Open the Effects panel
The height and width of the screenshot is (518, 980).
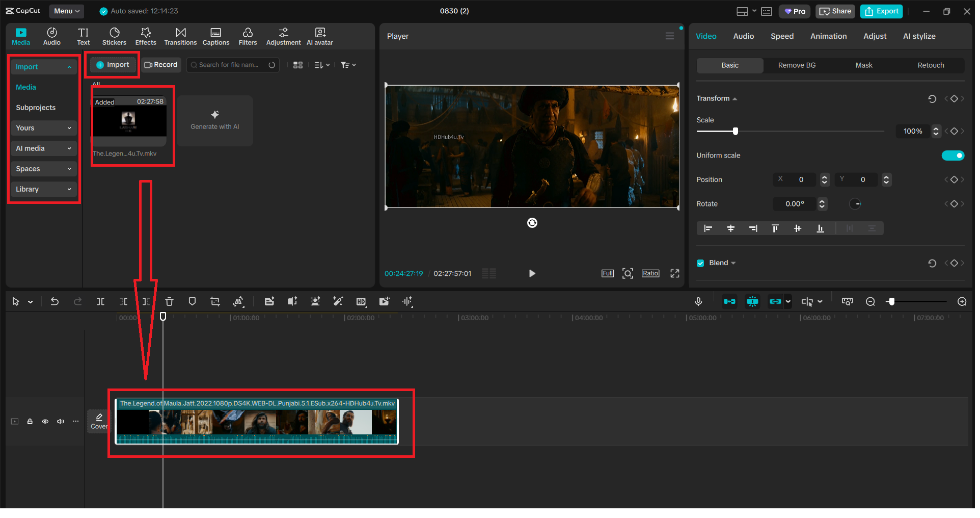[x=146, y=37]
